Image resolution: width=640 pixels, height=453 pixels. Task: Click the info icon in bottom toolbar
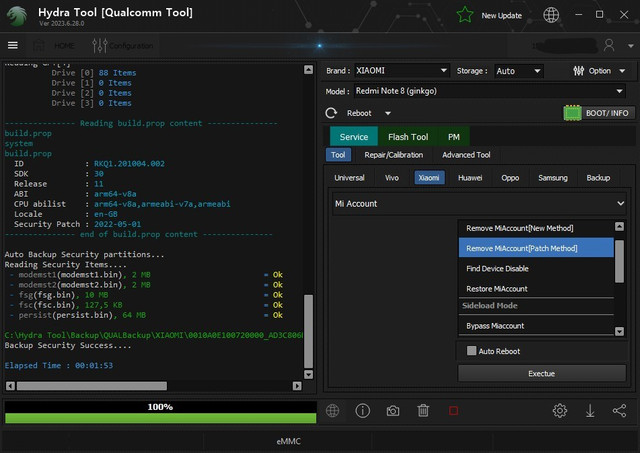pyautogui.click(x=362, y=411)
